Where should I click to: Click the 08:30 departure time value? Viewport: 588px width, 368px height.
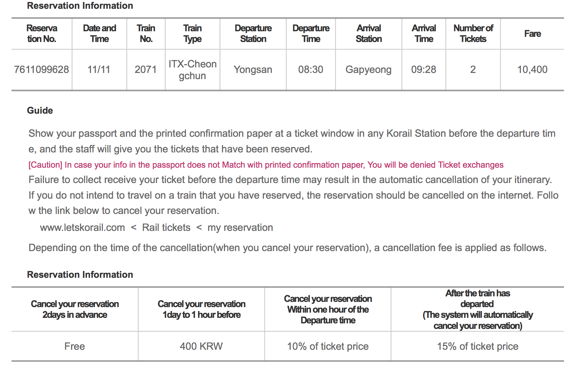pyautogui.click(x=311, y=69)
